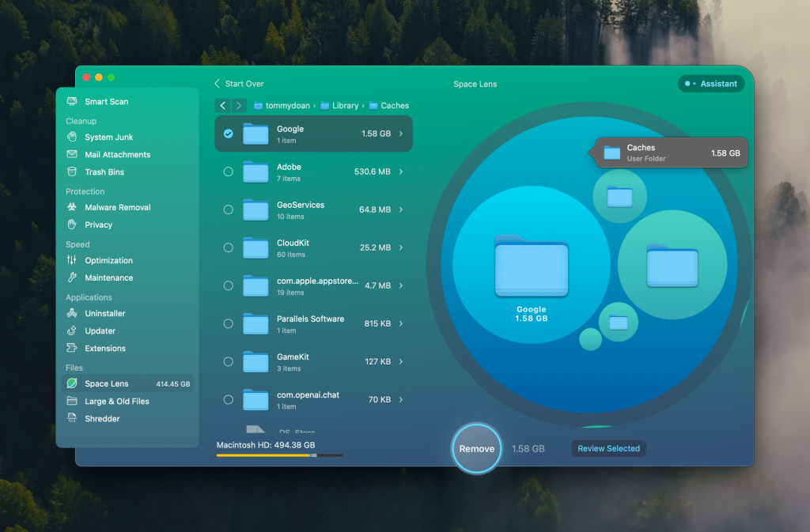Open the Parallels Software folder arrow
The image size is (810, 532).
pos(401,323)
